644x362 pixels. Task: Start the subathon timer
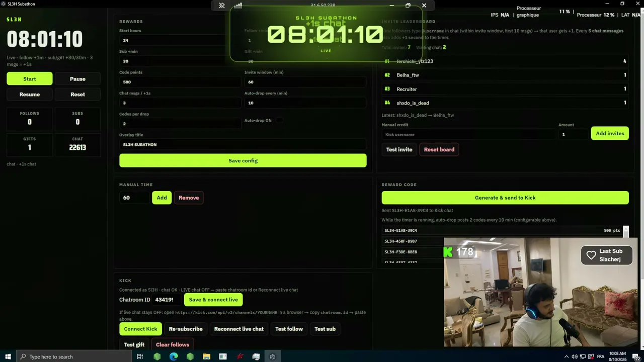[x=30, y=78]
